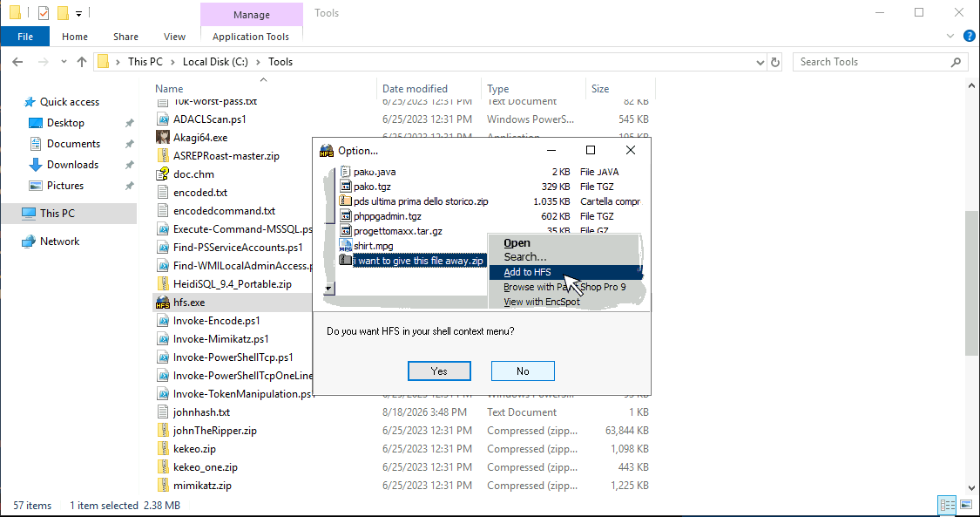Click the Refresh icon next to address bar
Screen dimensions: 980x517
(x=775, y=62)
